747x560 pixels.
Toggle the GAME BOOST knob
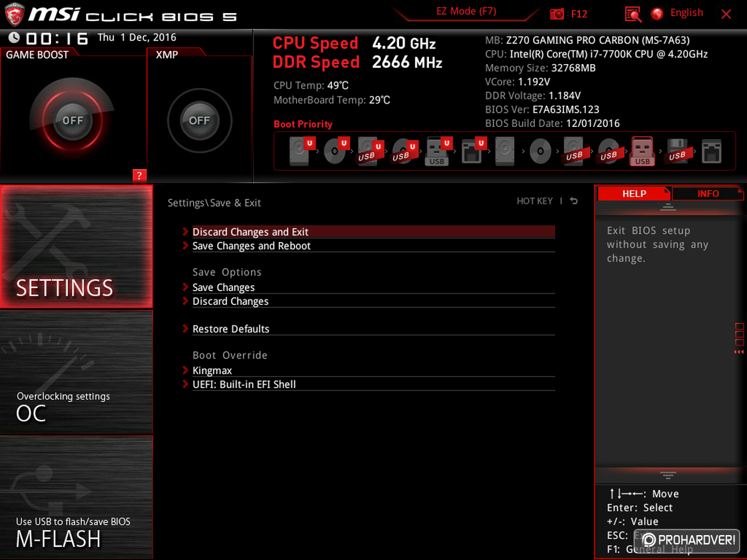coord(73,121)
